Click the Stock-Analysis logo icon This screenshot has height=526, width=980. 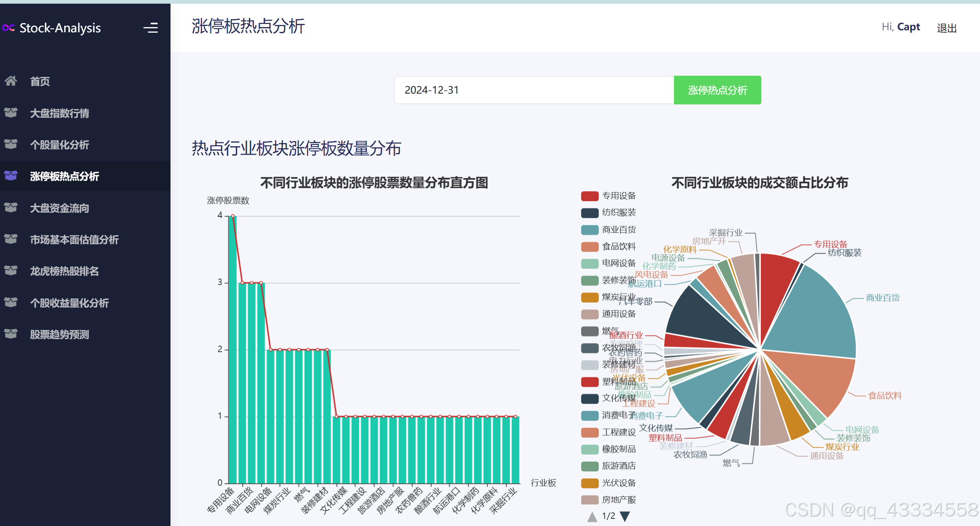(x=8, y=28)
